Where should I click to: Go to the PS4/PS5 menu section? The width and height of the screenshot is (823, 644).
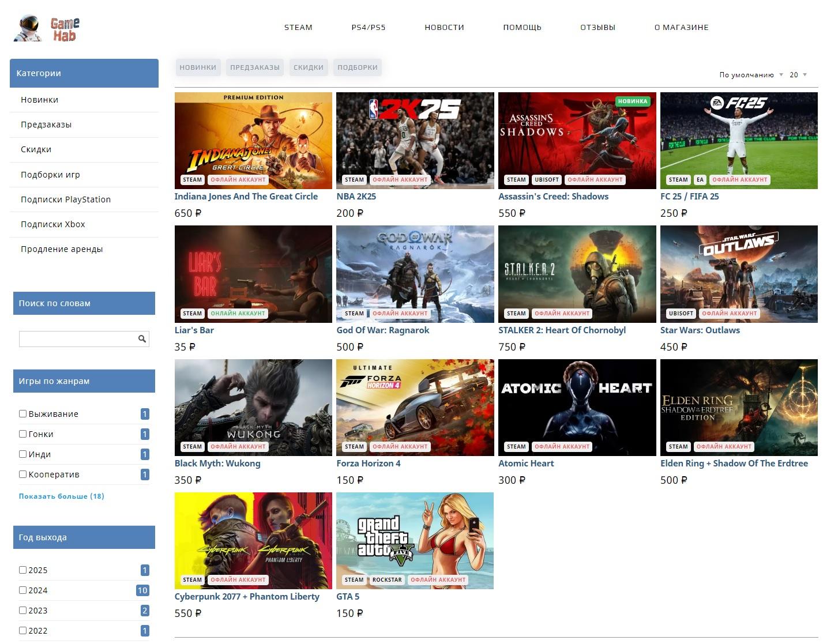[369, 27]
